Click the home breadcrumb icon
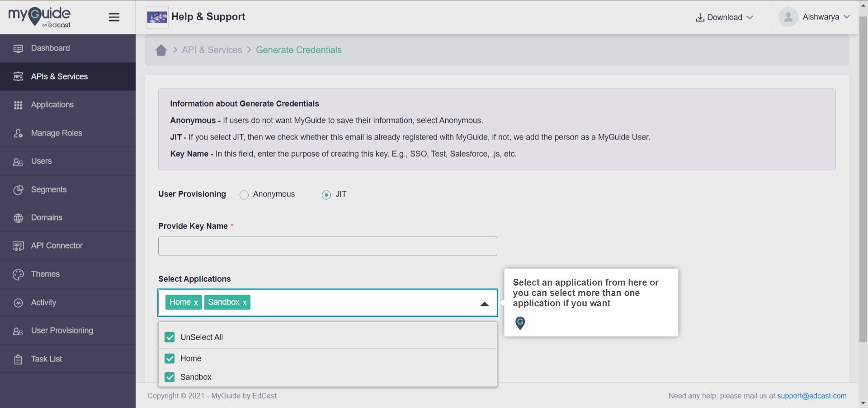Screen dimensions: 868x408 (x=161, y=50)
